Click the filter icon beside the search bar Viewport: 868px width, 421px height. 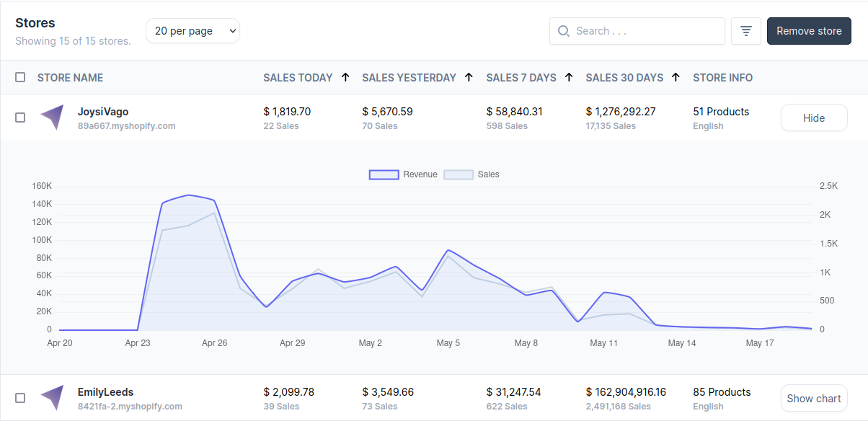tap(746, 31)
